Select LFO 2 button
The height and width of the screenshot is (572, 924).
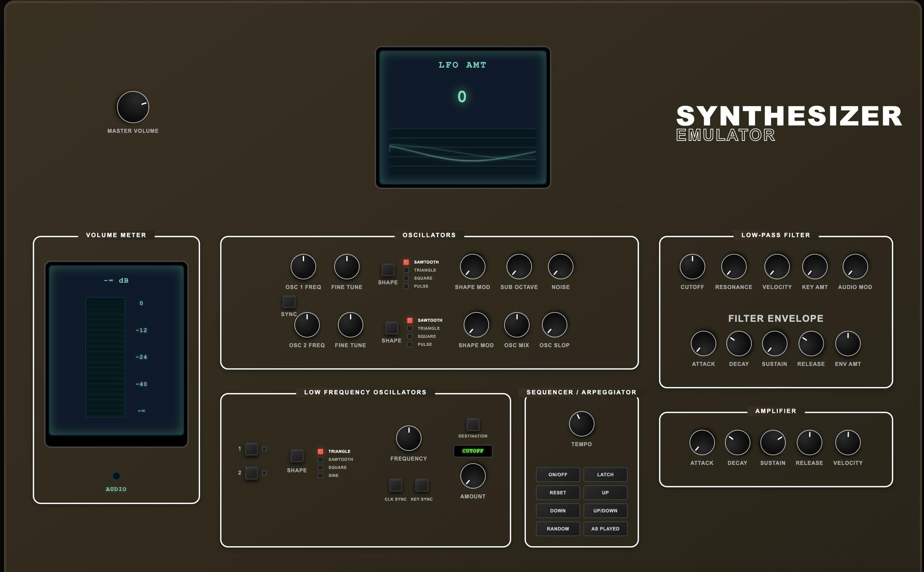(x=251, y=473)
